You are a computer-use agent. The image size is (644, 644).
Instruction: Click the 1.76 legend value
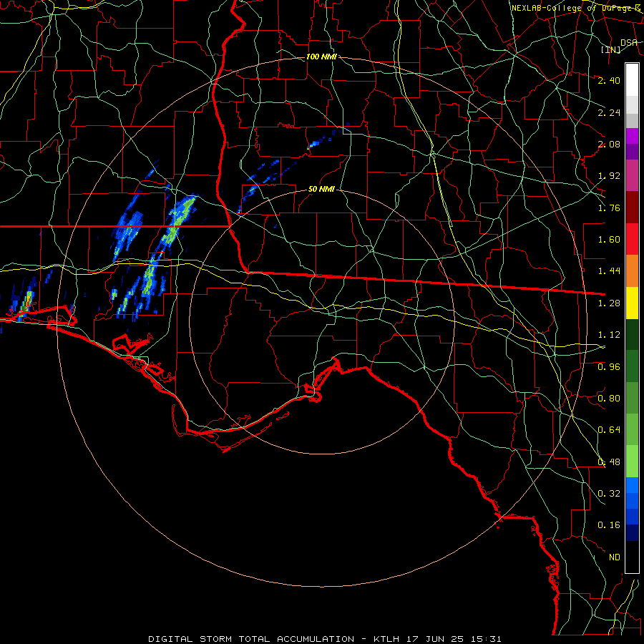(x=609, y=208)
